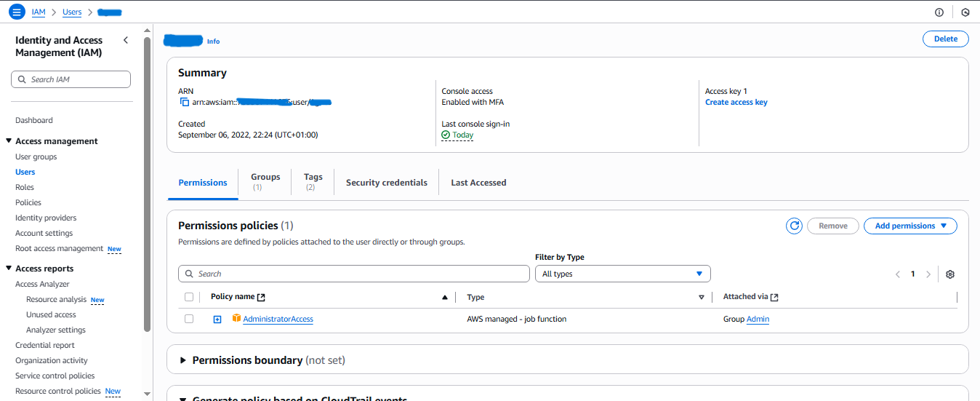Open Identity providers in the sidebar
980x401 pixels.
click(46, 218)
